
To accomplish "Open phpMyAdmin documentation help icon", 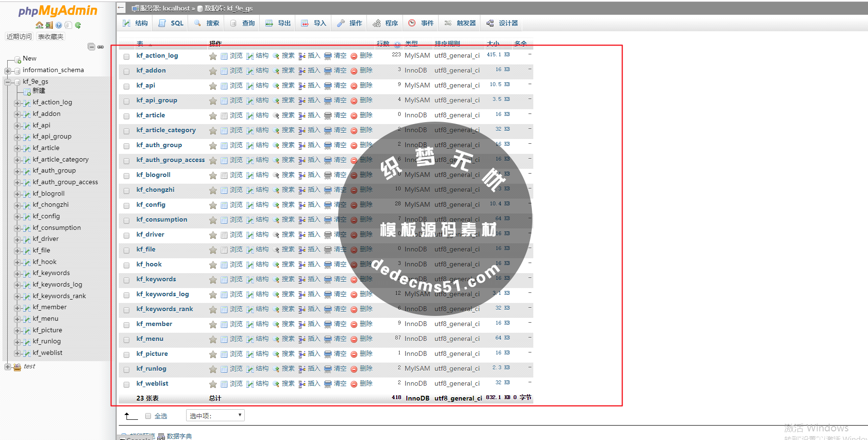I will 58,25.
